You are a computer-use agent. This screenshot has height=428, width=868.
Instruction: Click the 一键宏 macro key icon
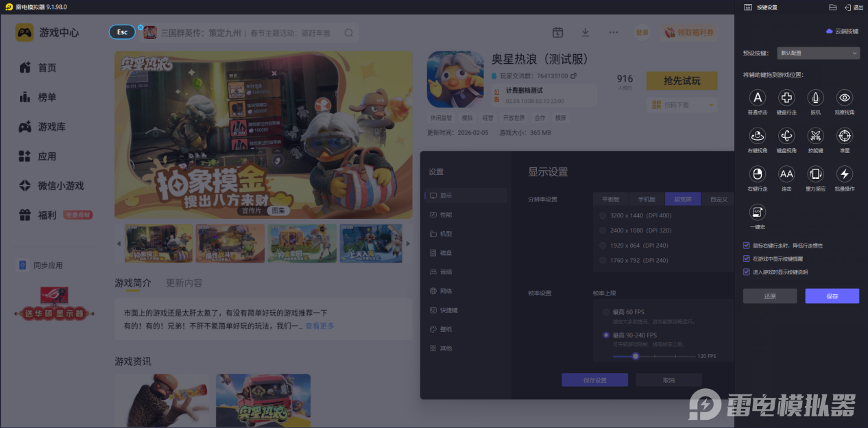tap(757, 212)
